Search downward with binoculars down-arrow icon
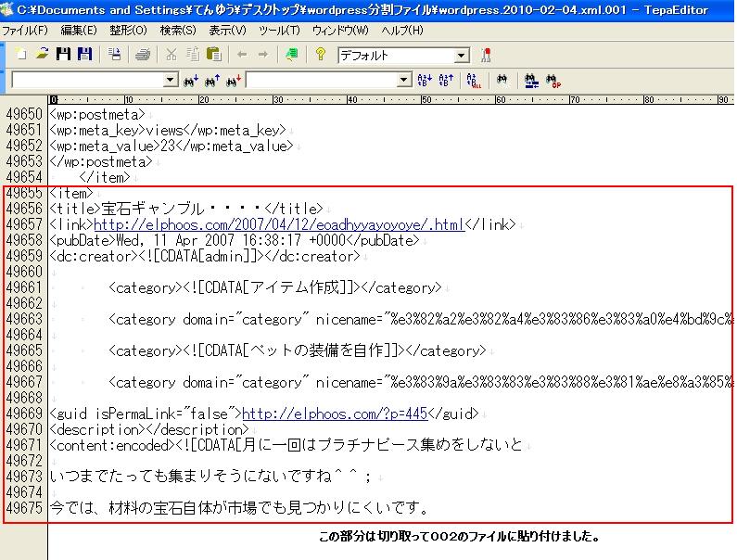 tap(191, 81)
